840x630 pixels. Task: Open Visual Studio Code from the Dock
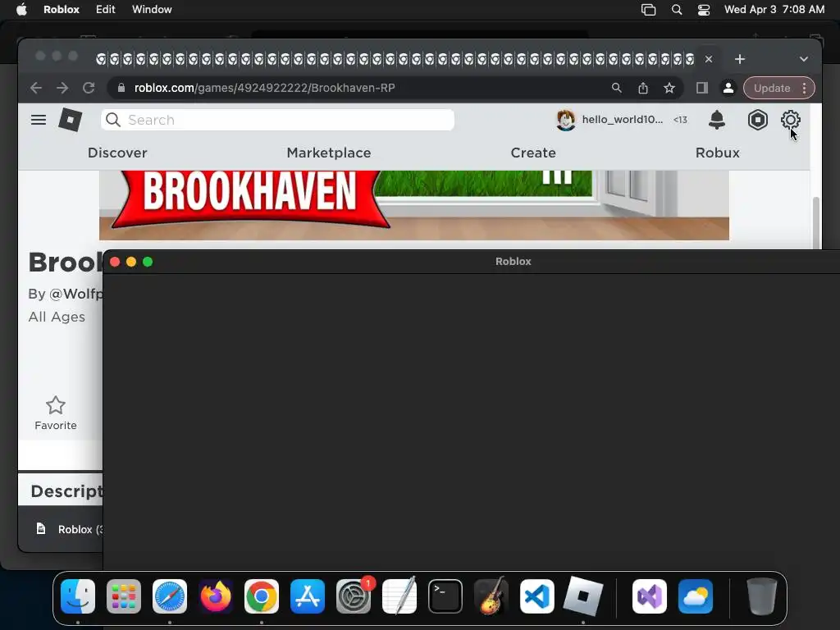[x=536, y=596]
